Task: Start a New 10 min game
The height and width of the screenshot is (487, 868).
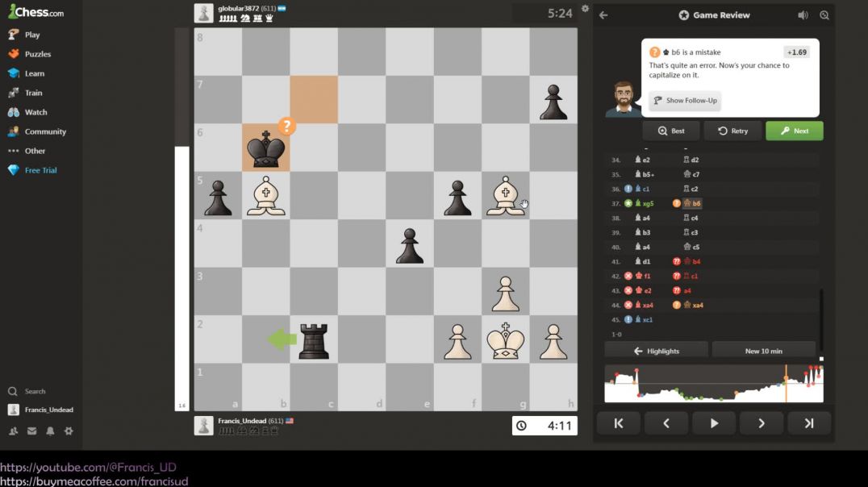Action: [x=763, y=351]
